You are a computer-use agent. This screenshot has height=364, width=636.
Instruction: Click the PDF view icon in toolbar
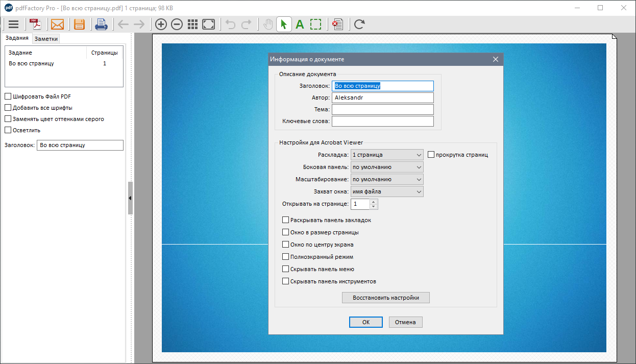coord(35,24)
